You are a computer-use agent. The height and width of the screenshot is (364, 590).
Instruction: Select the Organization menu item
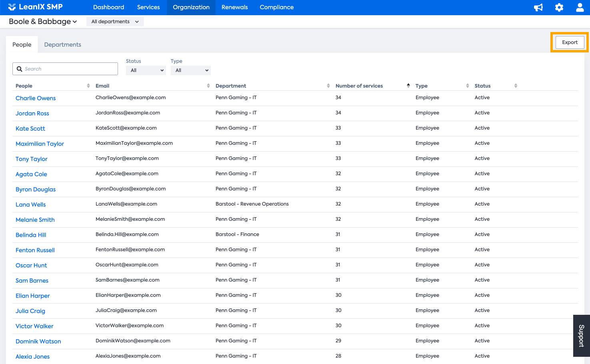coord(191,7)
